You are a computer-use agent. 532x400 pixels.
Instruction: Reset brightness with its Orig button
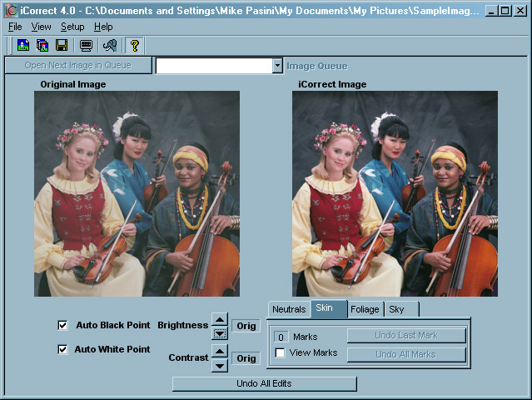coord(246,326)
